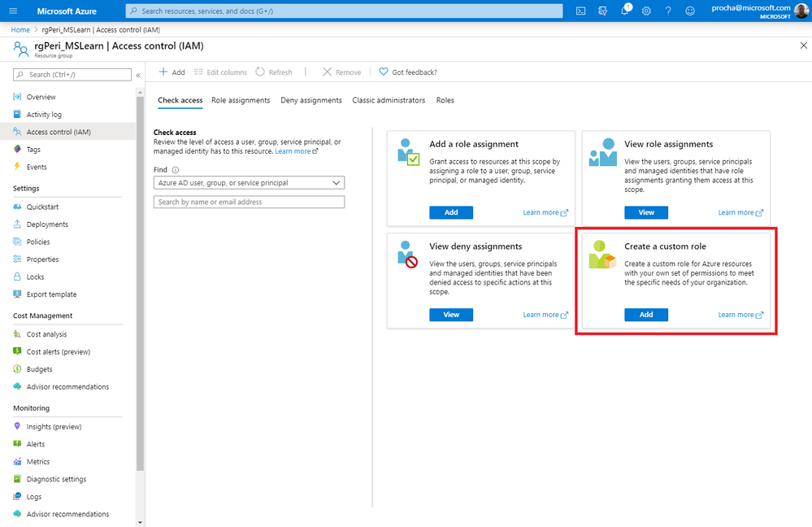Open directory and subscription filter icon
This screenshot has height=527, width=812.
[603, 11]
